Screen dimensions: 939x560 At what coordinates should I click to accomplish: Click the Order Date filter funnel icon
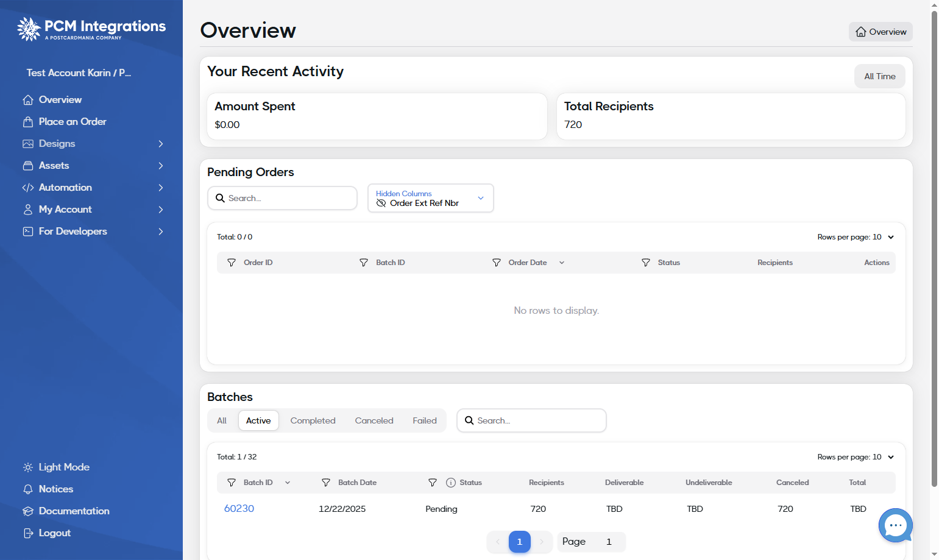[x=497, y=263]
